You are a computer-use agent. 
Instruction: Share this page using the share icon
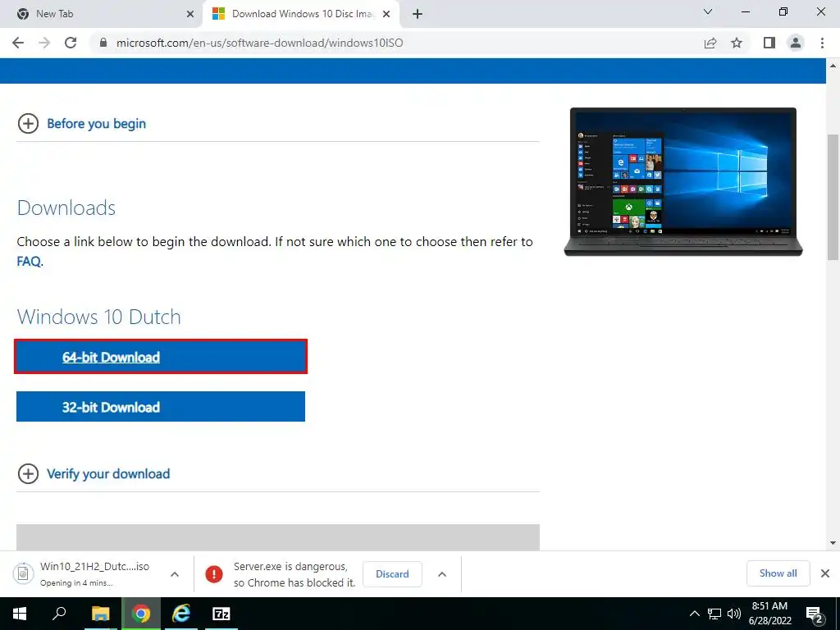click(x=710, y=43)
